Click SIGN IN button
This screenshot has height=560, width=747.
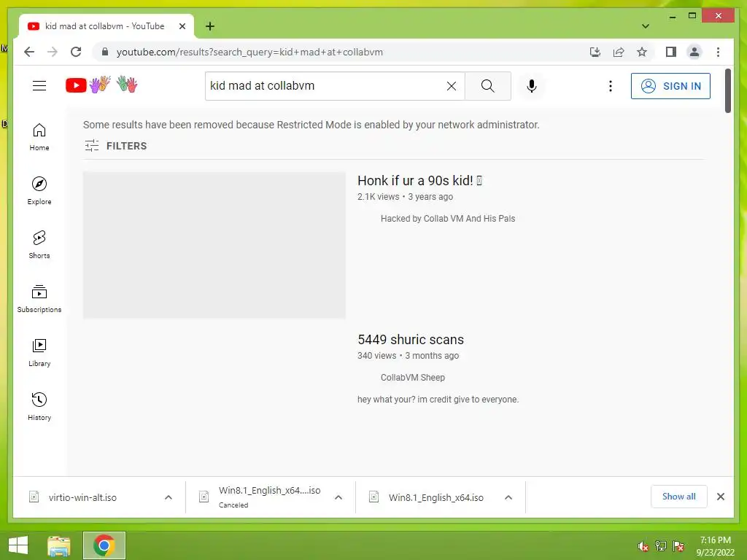click(670, 86)
